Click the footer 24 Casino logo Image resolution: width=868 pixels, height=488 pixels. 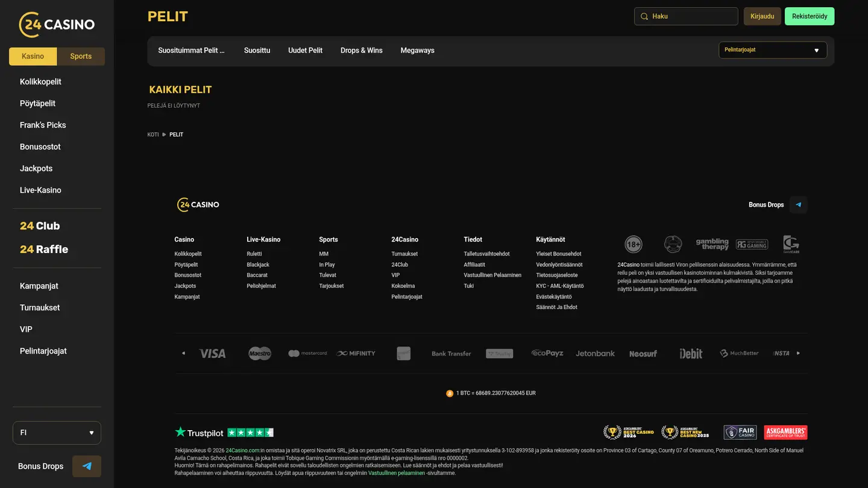(x=198, y=205)
